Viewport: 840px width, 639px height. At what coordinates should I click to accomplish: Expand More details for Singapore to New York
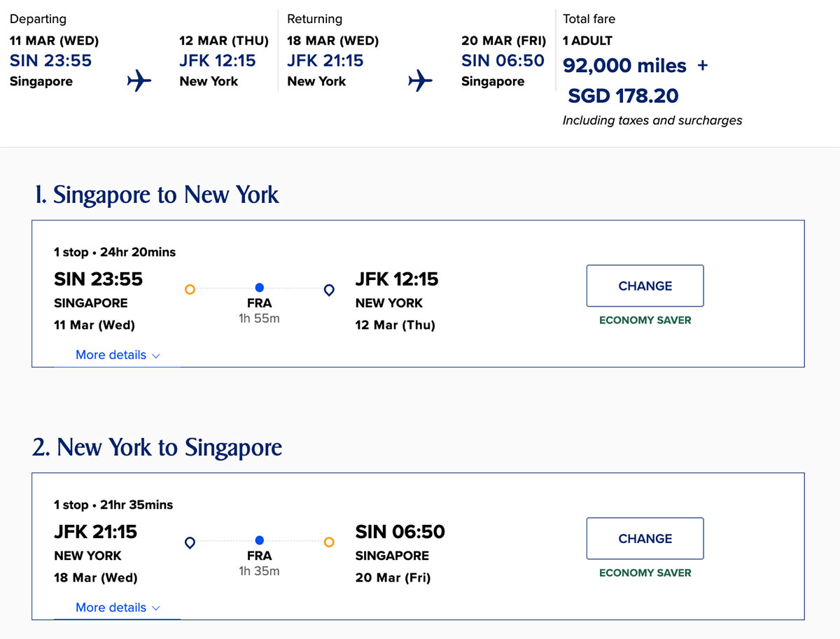pyautogui.click(x=111, y=355)
